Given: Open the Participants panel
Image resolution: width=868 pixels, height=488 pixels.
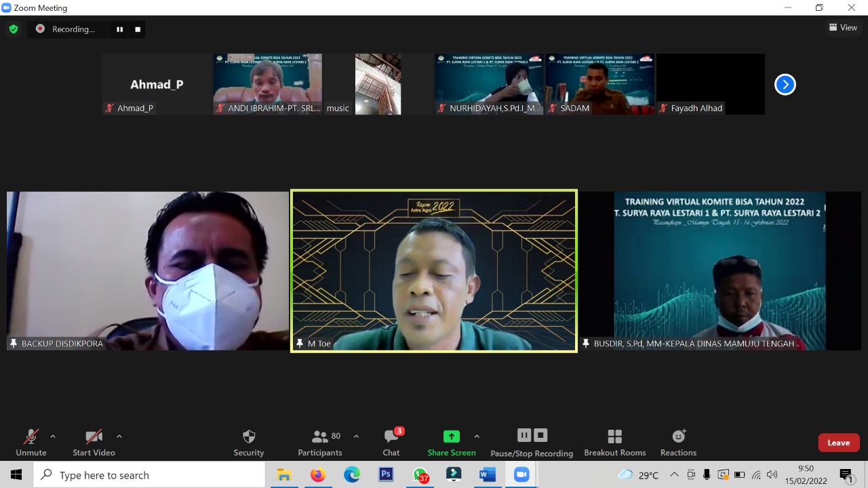Looking at the screenshot, I should 319,442.
